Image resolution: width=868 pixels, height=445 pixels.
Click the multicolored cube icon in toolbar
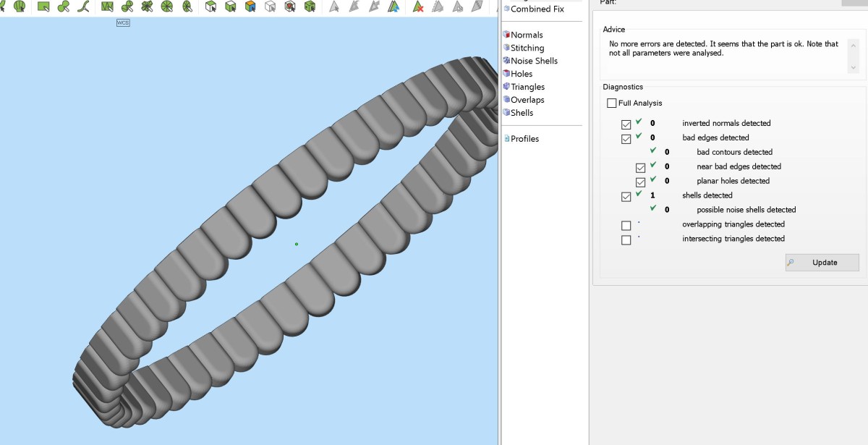[250, 7]
